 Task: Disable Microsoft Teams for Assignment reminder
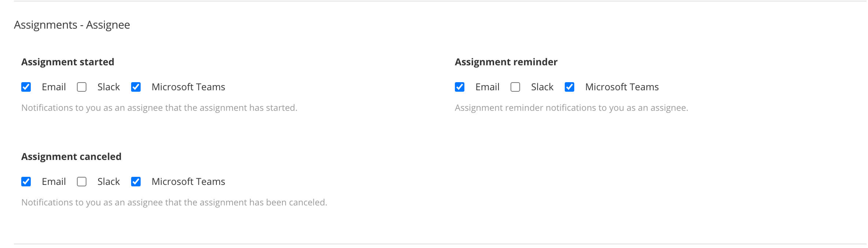click(570, 87)
